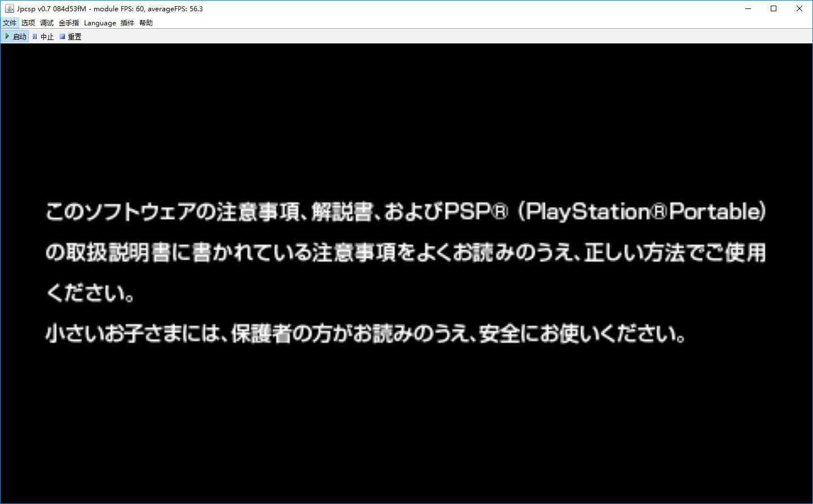The image size is (813, 504).
Task: Click the 'PlayStation®Portable' text on the game screen
Action: [643, 212]
